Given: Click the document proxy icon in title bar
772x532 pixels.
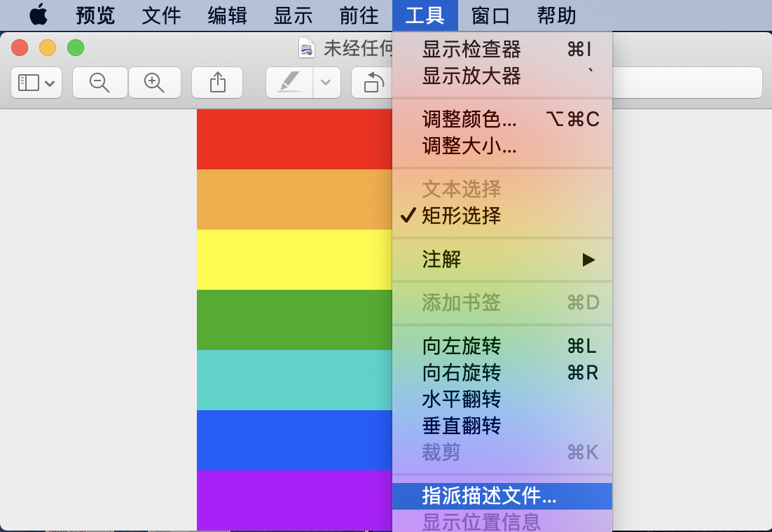Looking at the screenshot, I should (307, 48).
